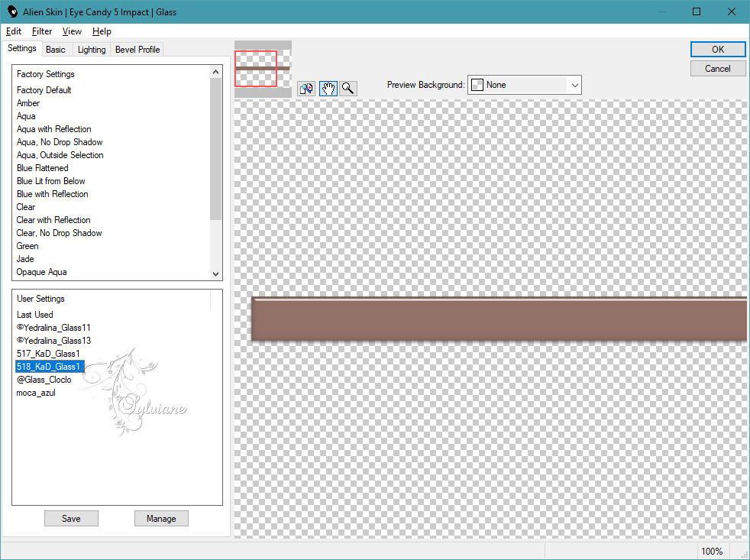
Task: Click the OK button
Action: (x=717, y=50)
